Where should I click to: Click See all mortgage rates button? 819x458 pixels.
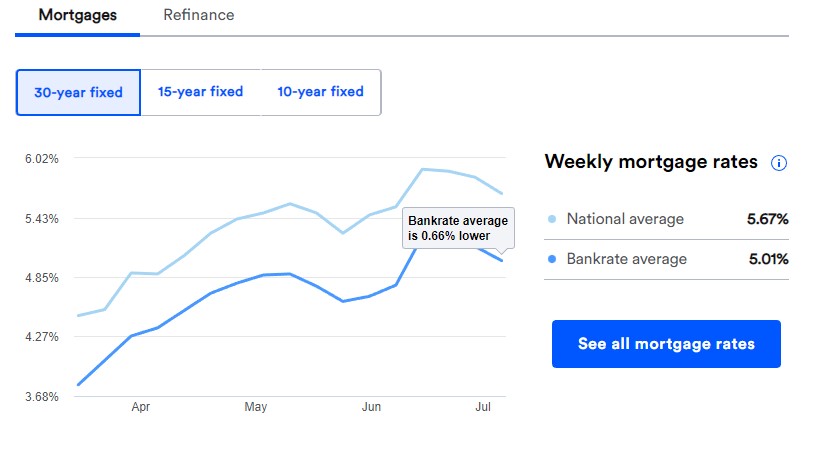click(x=666, y=344)
